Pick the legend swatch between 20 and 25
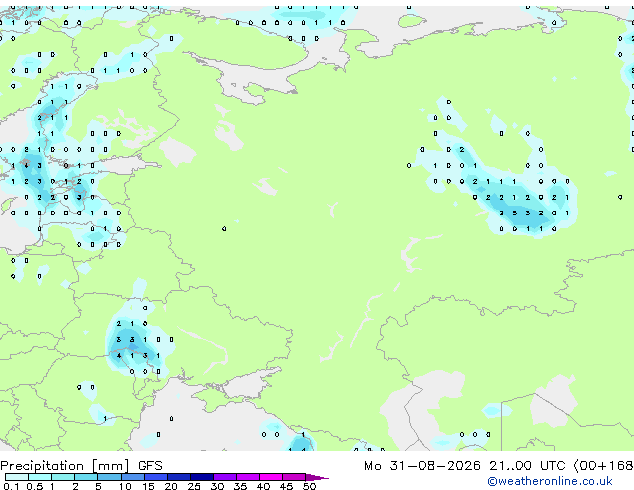Screen dimensions: 634x490 point(178,477)
